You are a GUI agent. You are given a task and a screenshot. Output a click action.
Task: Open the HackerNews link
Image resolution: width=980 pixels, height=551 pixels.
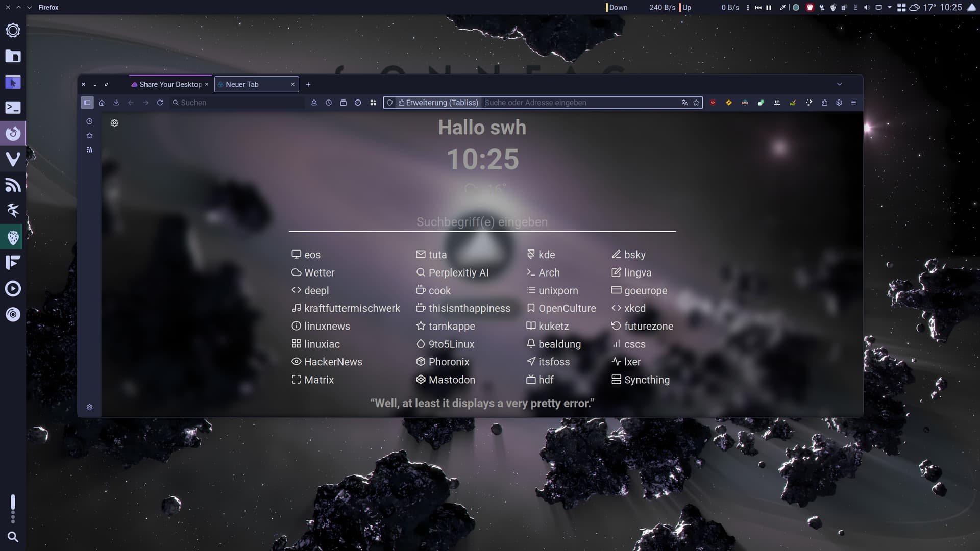[x=327, y=362]
